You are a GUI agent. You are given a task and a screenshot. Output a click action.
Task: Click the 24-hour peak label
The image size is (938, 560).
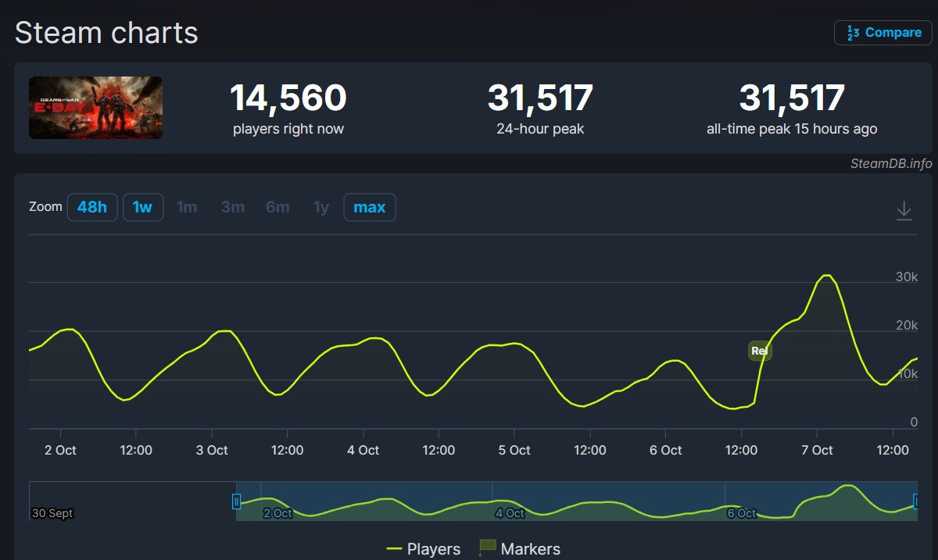(x=540, y=129)
